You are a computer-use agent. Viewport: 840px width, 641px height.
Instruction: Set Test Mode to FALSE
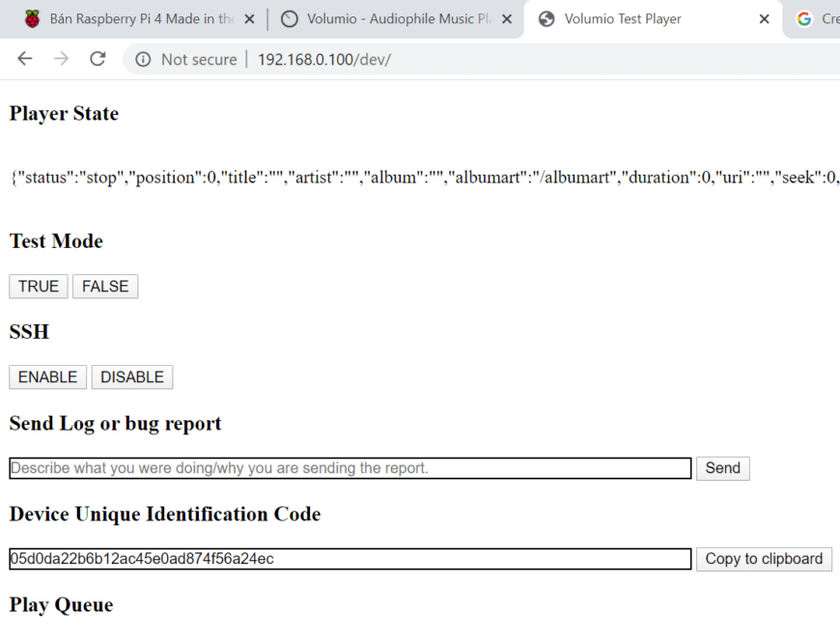coord(105,287)
